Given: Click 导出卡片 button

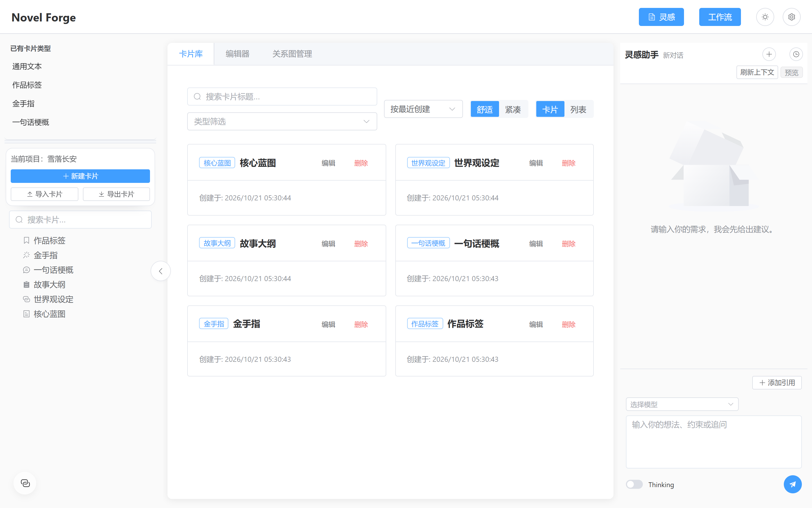Looking at the screenshot, I should pyautogui.click(x=116, y=194).
